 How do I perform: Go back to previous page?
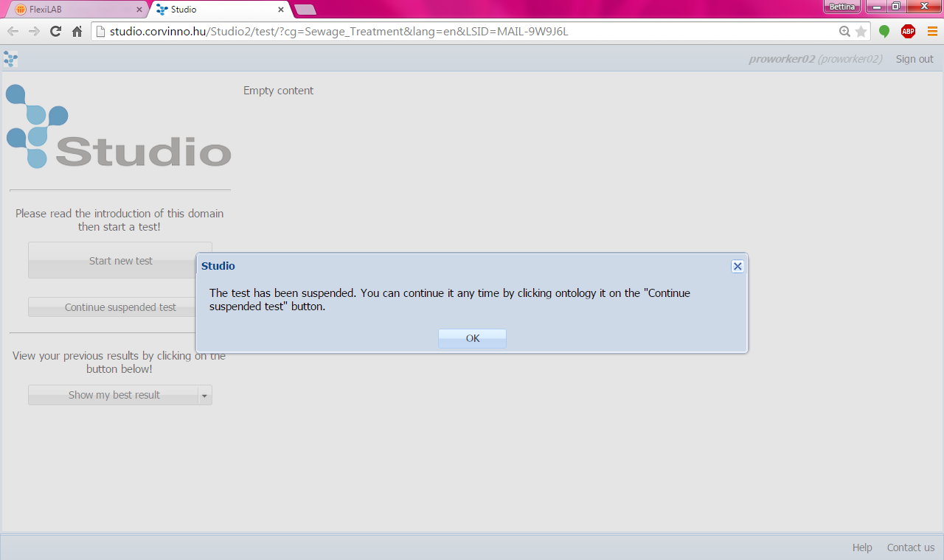pos(13,31)
